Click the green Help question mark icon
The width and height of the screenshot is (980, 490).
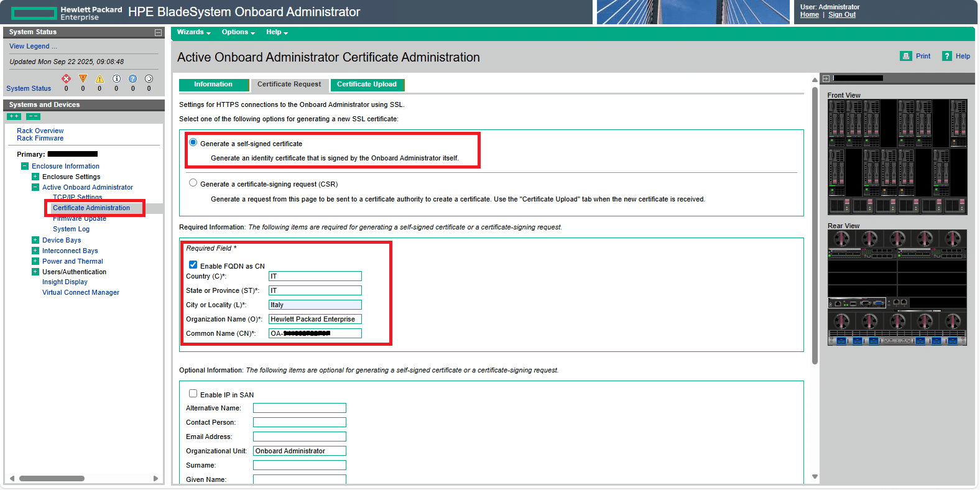tap(946, 56)
